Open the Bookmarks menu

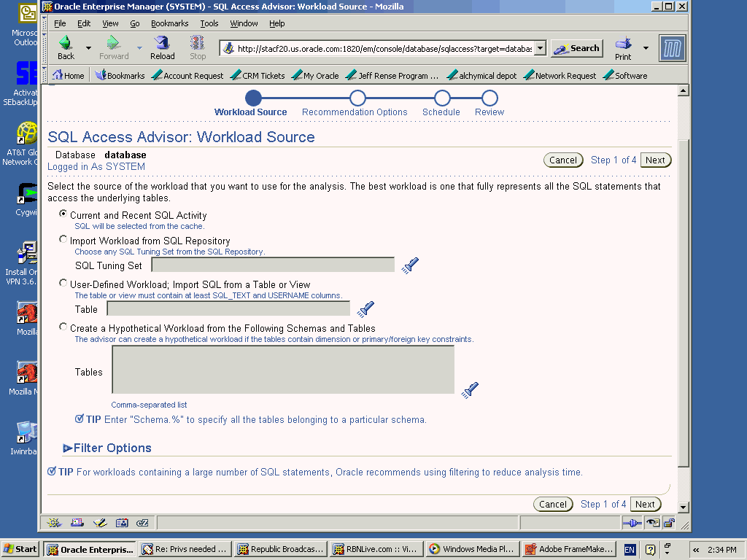coord(169,23)
